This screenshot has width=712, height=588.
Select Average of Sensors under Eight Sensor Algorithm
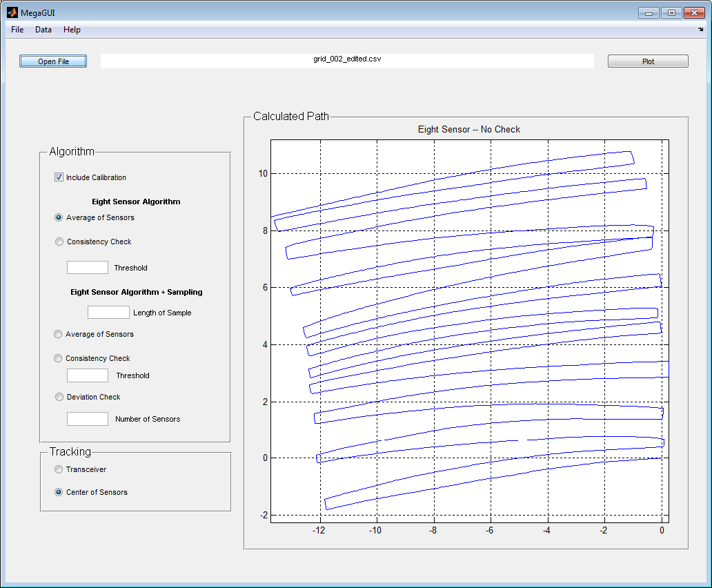(58, 217)
